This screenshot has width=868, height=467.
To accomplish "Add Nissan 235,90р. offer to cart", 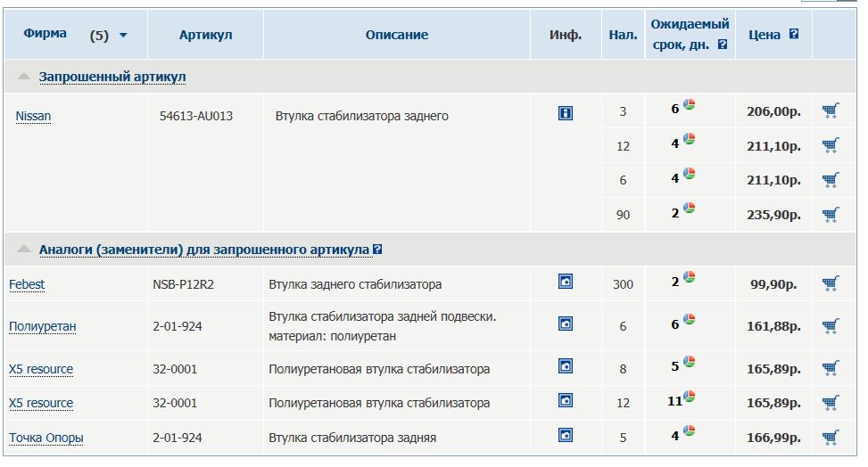I will 831,215.
